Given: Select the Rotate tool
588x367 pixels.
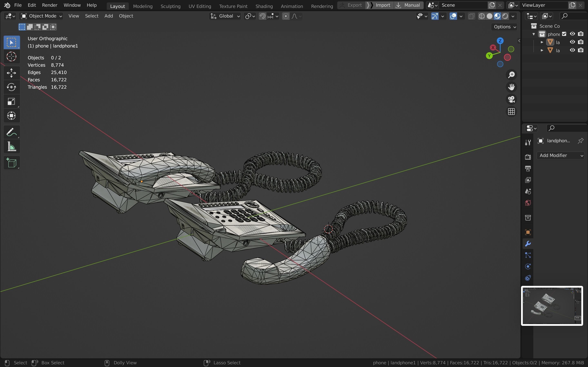Looking at the screenshot, I should point(11,87).
